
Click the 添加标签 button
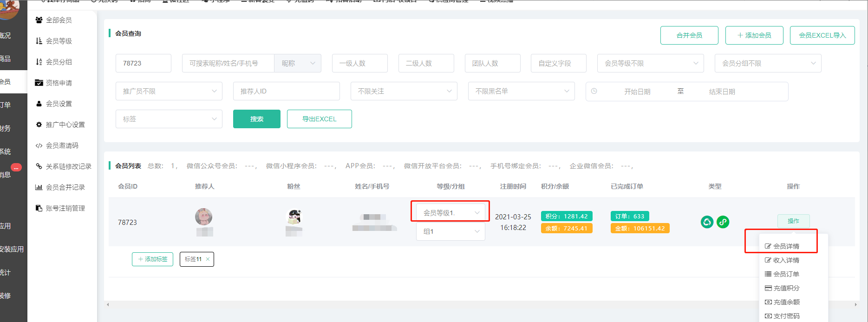pos(152,259)
